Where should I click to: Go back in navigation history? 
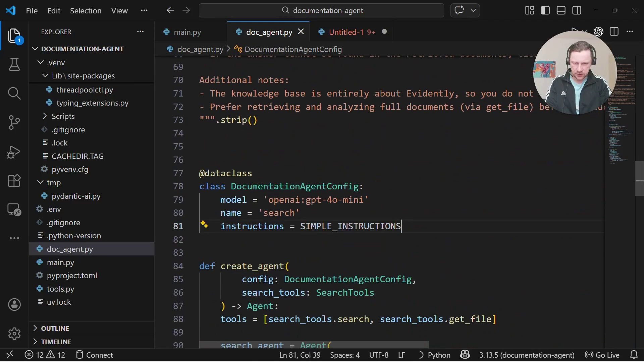pos(170,10)
